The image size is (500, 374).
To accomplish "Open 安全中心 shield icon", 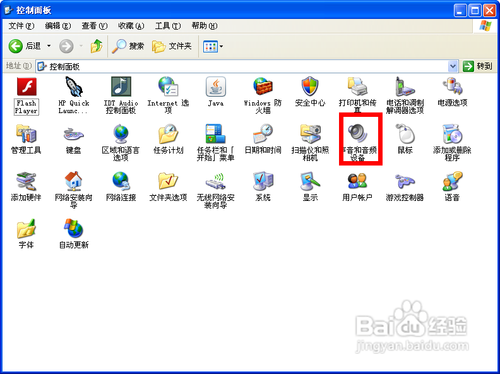I will click(x=310, y=87).
